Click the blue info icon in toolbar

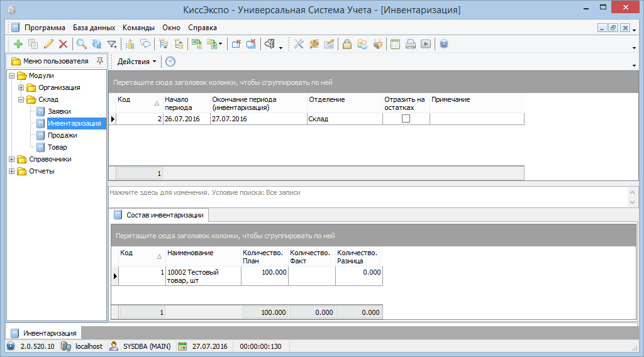pyautogui.click(x=444, y=44)
